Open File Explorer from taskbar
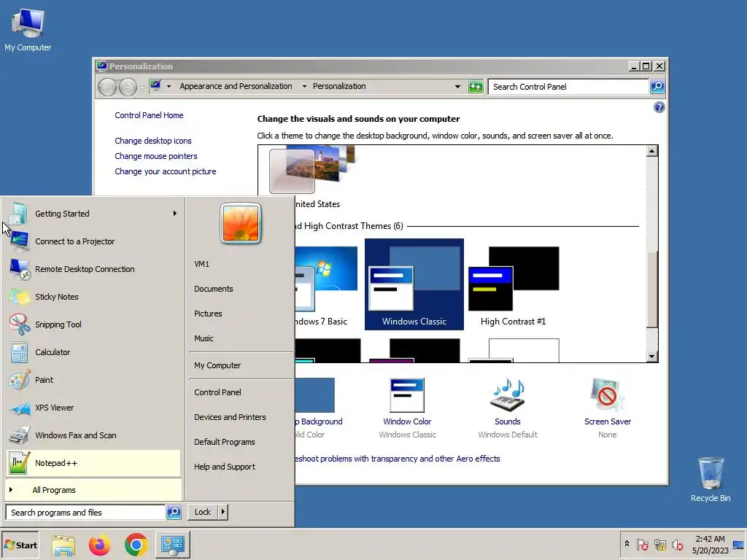The image size is (747, 560). 63,545
